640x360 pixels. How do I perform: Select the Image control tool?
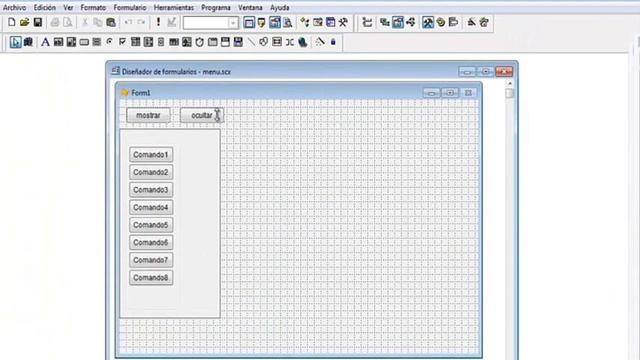coord(187,42)
